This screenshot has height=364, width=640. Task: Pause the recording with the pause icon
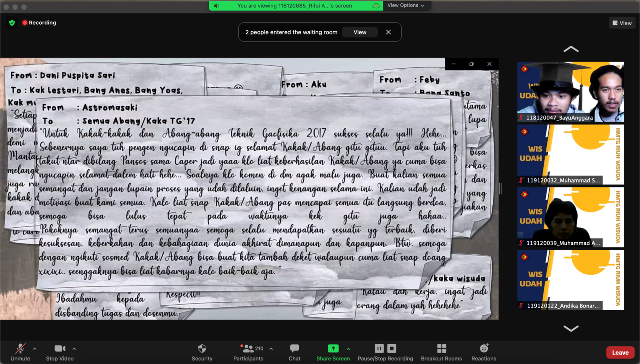tap(379, 348)
